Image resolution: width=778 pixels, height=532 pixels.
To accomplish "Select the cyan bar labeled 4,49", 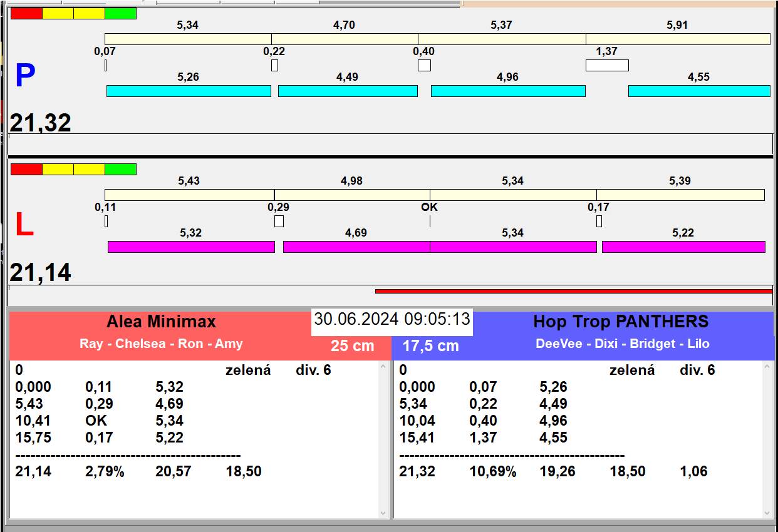I will [x=348, y=91].
